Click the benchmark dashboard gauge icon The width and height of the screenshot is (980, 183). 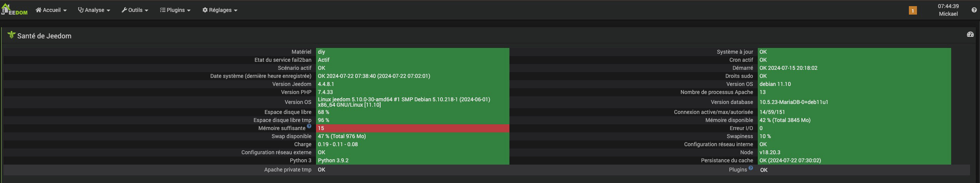(x=970, y=35)
